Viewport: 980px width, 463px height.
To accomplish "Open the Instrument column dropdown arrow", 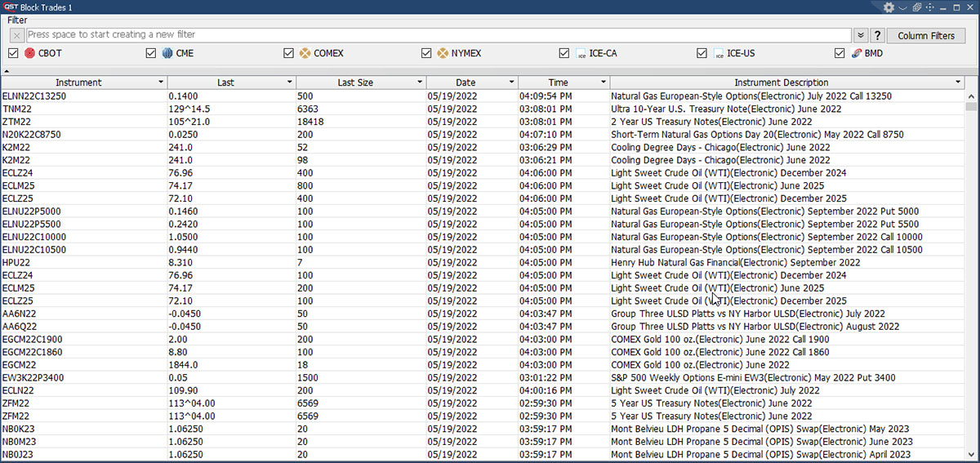I will pyautogui.click(x=160, y=82).
